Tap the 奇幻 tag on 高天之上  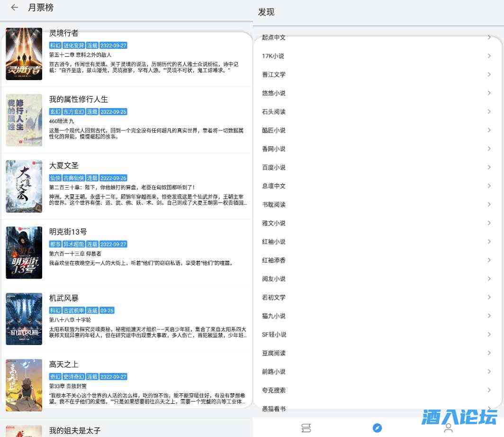(55, 376)
